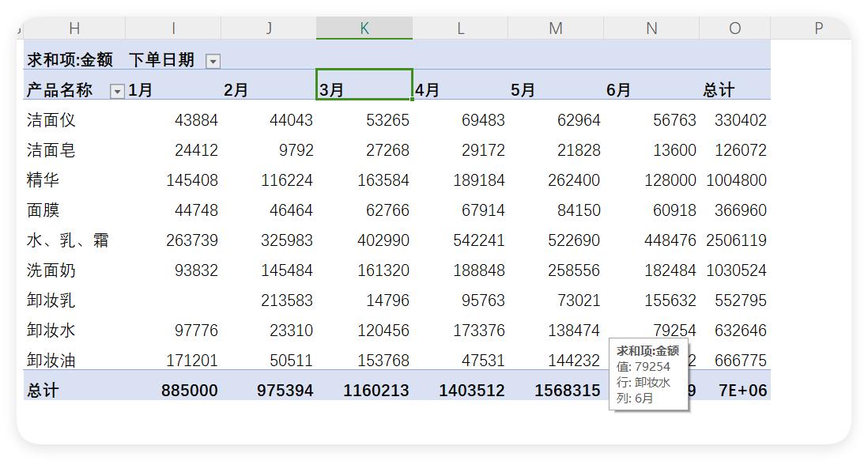868x461 pixels.
Task: Click overall total cell 7E+06
Action: [x=743, y=390]
